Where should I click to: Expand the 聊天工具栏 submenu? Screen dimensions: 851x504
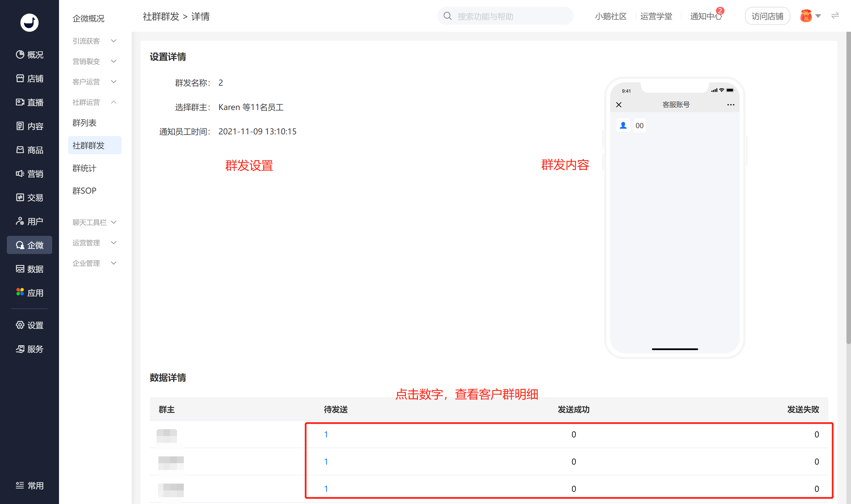[94, 222]
